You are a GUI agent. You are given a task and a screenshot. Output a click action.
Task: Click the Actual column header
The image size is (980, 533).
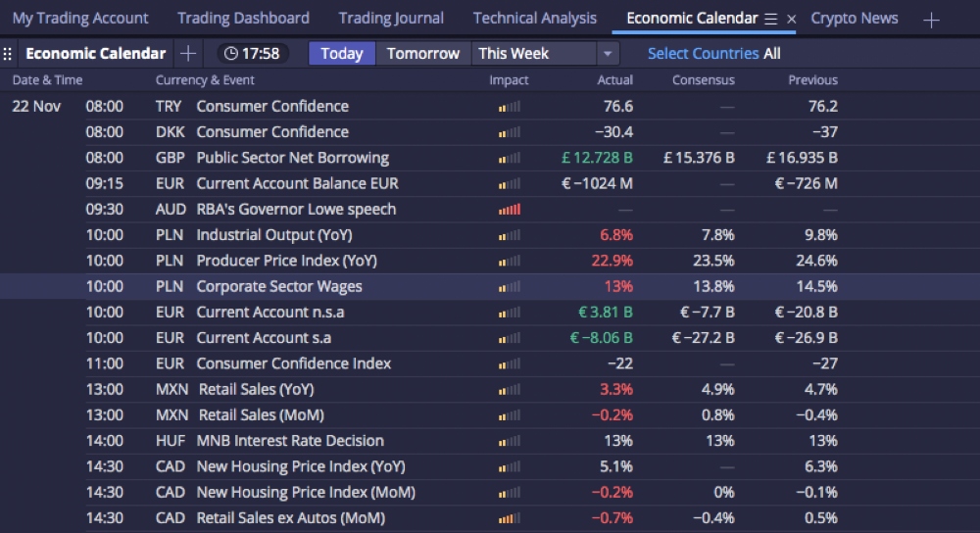pos(615,80)
